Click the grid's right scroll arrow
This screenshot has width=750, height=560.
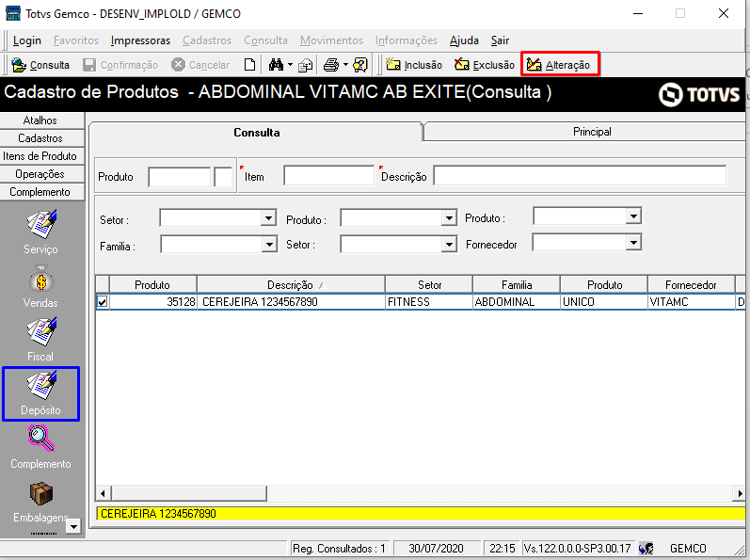(740, 493)
